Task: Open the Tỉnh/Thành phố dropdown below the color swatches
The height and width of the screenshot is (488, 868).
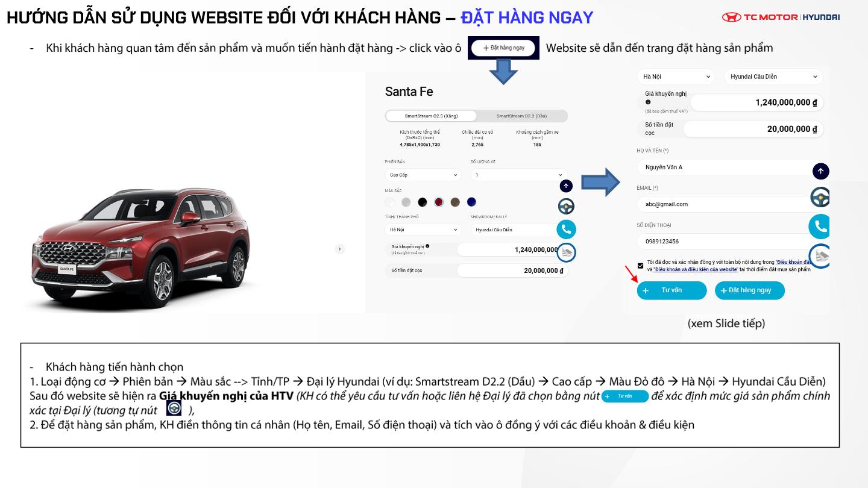Action: tap(424, 230)
